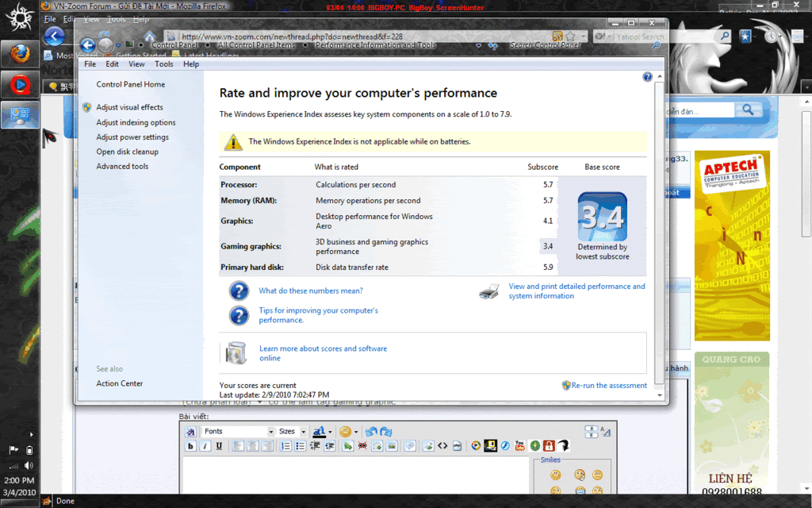Open Edit menu in Control Panel window
812x508 pixels.
click(x=112, y=64)
